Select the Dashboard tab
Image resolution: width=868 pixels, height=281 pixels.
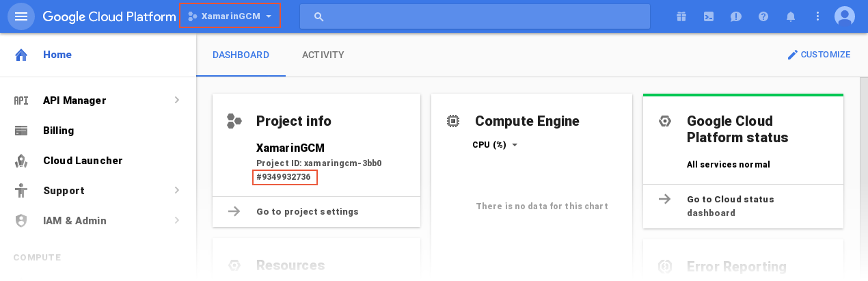[241, 55]
